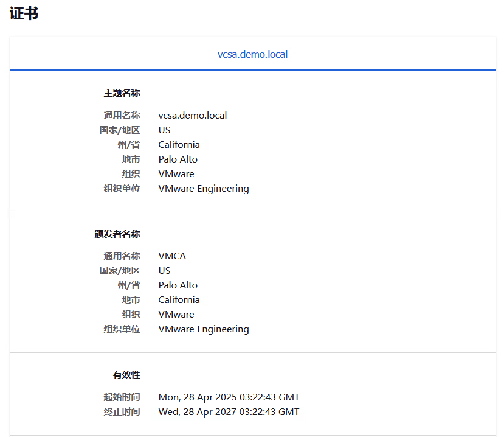Image resolution: width=504 pixels, height=437 pixels.
Task: Click the 终止时间 label
Action: tap(122, 412)
